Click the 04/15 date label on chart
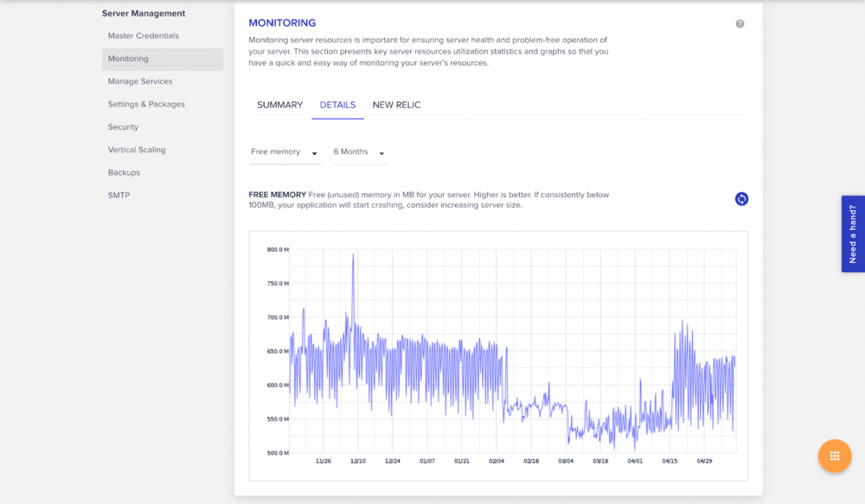The height and width of the screenshot is (504, 865). pyautogui.click(x=670, y=462)
